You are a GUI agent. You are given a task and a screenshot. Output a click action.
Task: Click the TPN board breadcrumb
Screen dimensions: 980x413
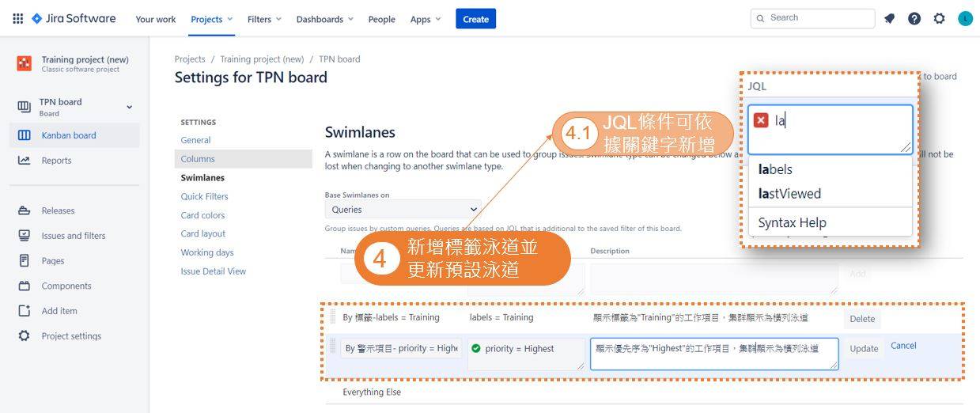click(x=339, y=59)
